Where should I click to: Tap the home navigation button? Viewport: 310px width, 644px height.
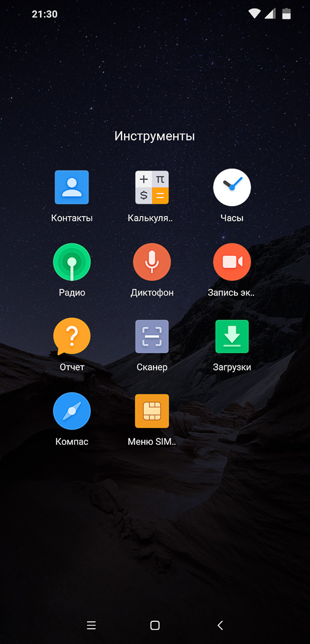pos(155,625)
